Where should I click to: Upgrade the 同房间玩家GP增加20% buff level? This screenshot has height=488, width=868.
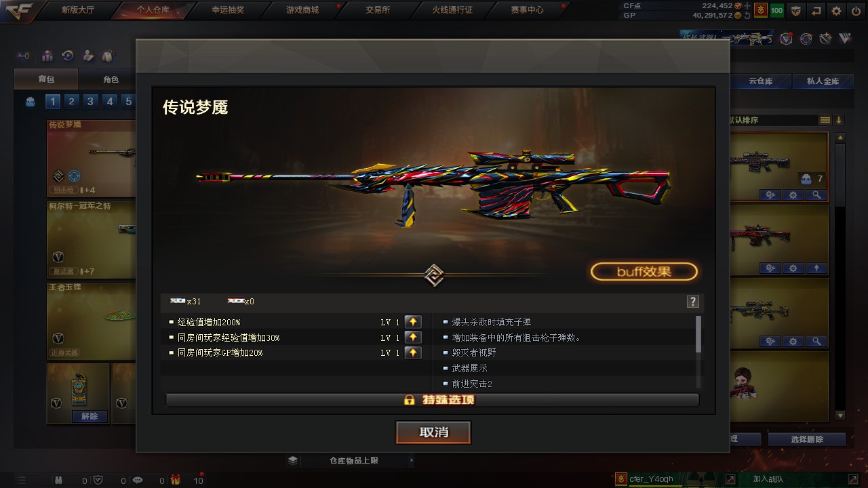click(x=412, y=352)
